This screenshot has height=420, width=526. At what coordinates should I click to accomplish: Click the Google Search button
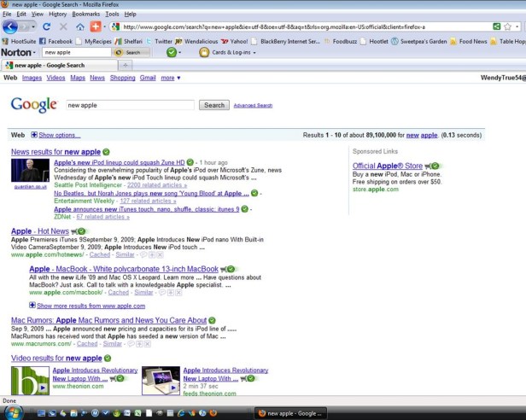tap(213, 105)
